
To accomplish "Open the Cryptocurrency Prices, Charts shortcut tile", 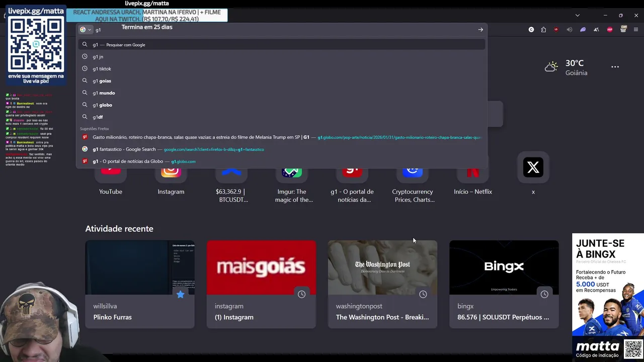I will pos(413,186).
